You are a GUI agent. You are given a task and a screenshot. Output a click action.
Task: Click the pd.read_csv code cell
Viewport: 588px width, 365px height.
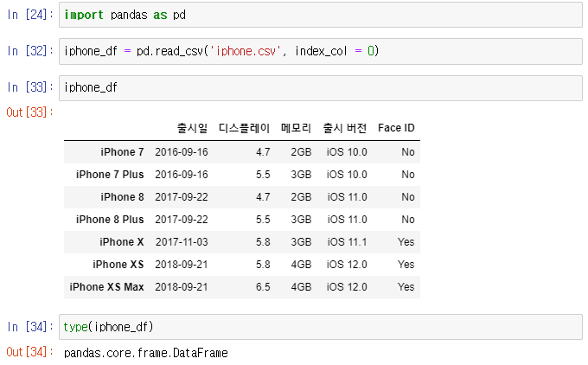point(321,51)
